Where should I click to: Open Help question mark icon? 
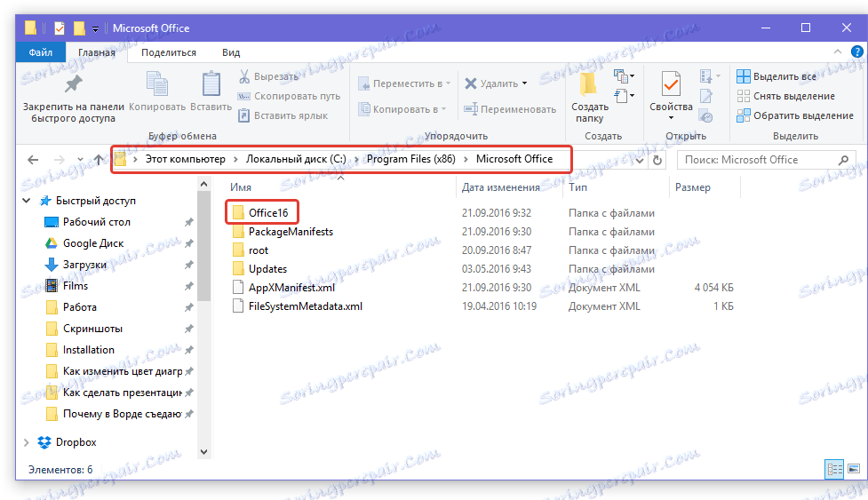click(x=857, y=52)
